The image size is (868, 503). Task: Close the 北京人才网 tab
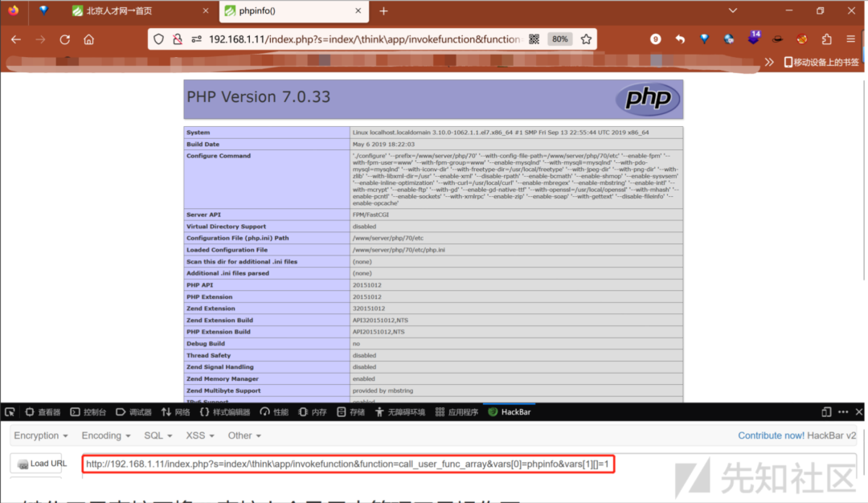coord(206,10)
